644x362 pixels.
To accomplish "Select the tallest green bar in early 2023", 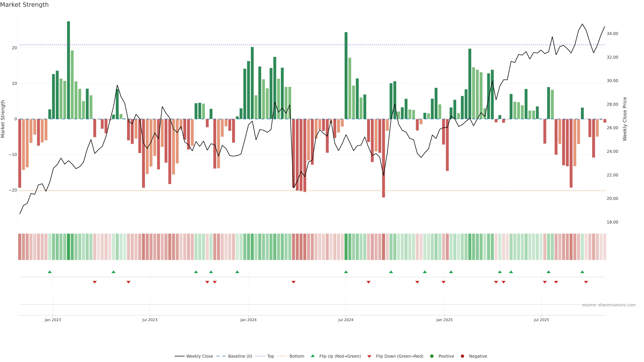I will point(68,70).
